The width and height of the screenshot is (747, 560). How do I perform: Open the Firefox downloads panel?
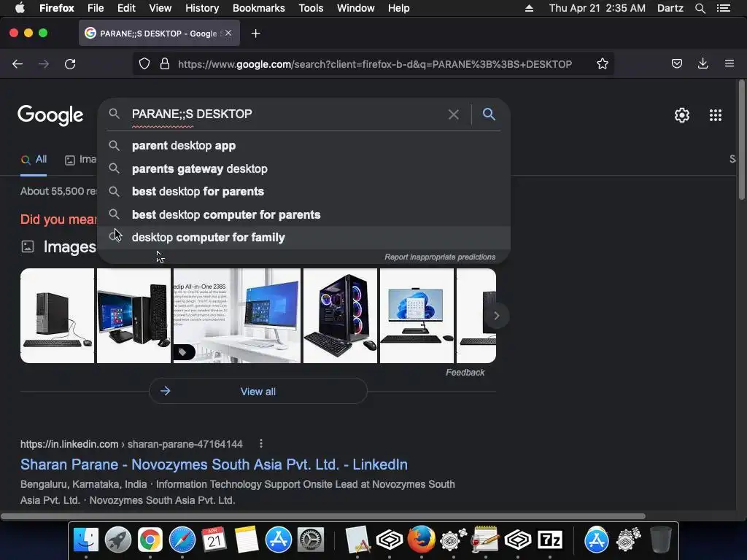pyautogui.click(x=703, y=63)
